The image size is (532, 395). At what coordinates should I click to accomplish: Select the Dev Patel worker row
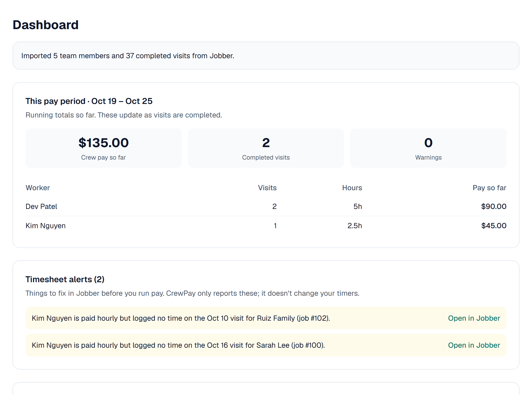(x=266, y=206)
